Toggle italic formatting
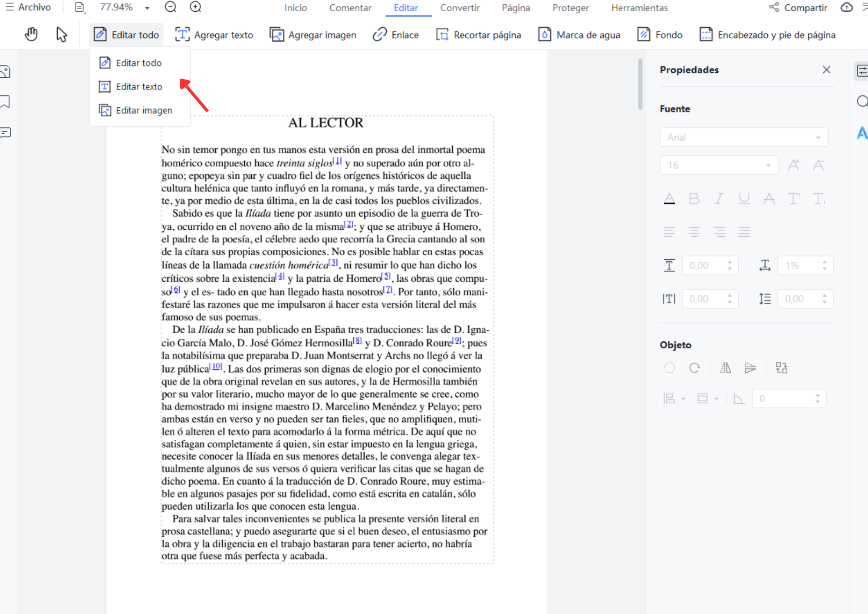This screenshot has width=868, height=614. pos(719,199)
